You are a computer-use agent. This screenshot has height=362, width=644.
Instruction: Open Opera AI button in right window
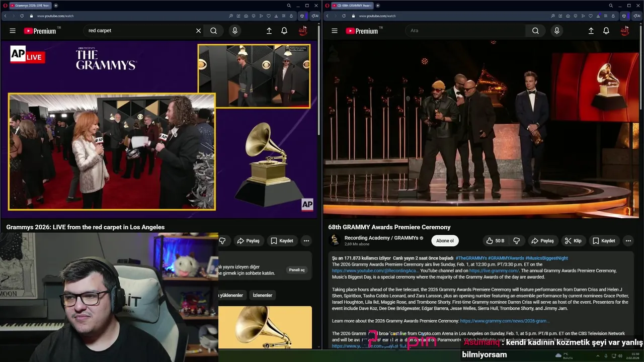tap(636, 16)
